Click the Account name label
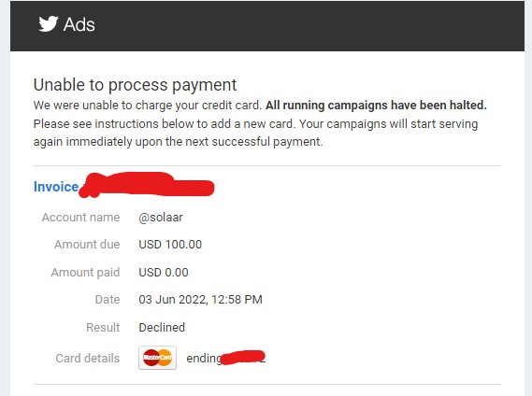The height and width of the screenshot is (396, 532). tap(80, 218)
